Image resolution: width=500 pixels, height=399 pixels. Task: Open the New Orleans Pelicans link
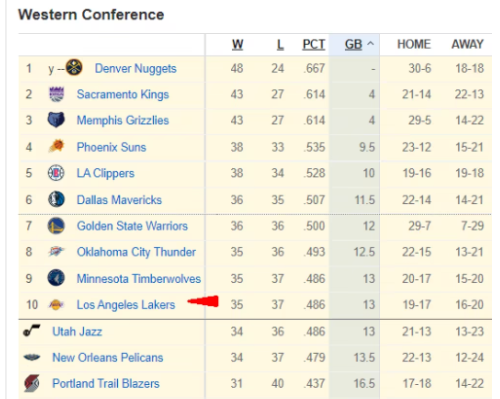point(108,357)
